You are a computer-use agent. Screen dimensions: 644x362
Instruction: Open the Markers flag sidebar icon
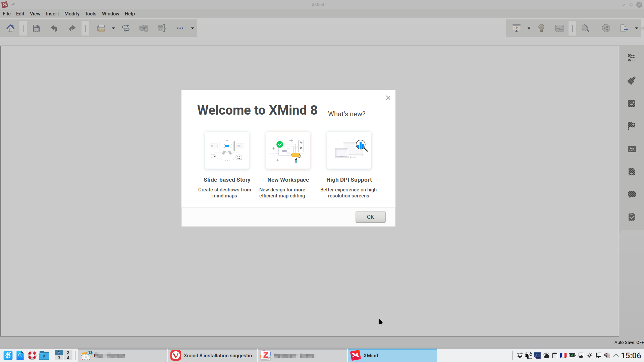click(631, 126)
